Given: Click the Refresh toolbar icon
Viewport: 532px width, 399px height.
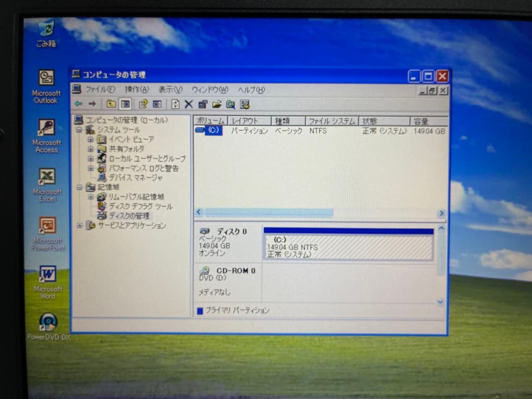Looking at the screenshot, I should [x=175, y=104].
